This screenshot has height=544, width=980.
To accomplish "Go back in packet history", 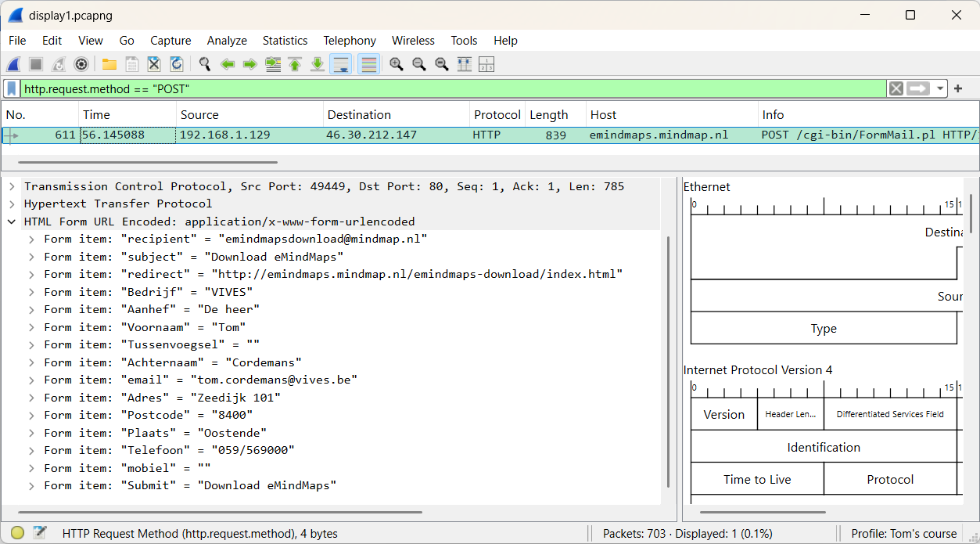I will 228,64.
